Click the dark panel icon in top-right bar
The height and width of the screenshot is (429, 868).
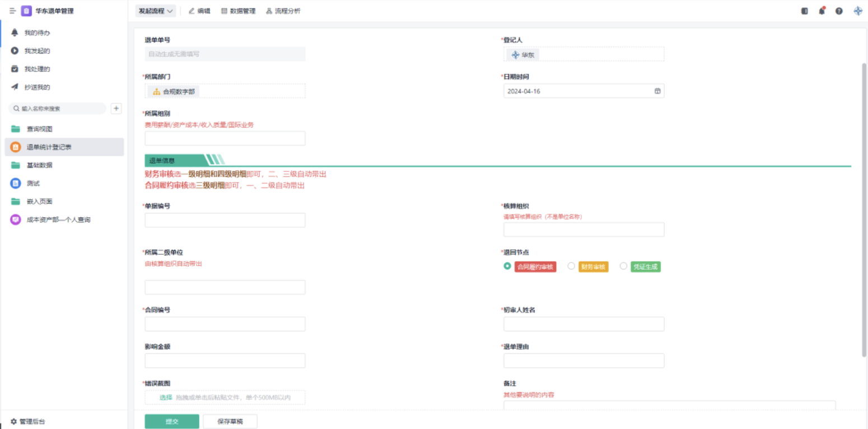[805, 11]
